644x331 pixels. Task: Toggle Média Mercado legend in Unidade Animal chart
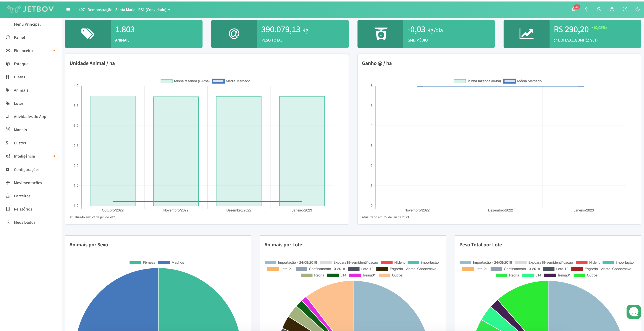tap(231, 81)
